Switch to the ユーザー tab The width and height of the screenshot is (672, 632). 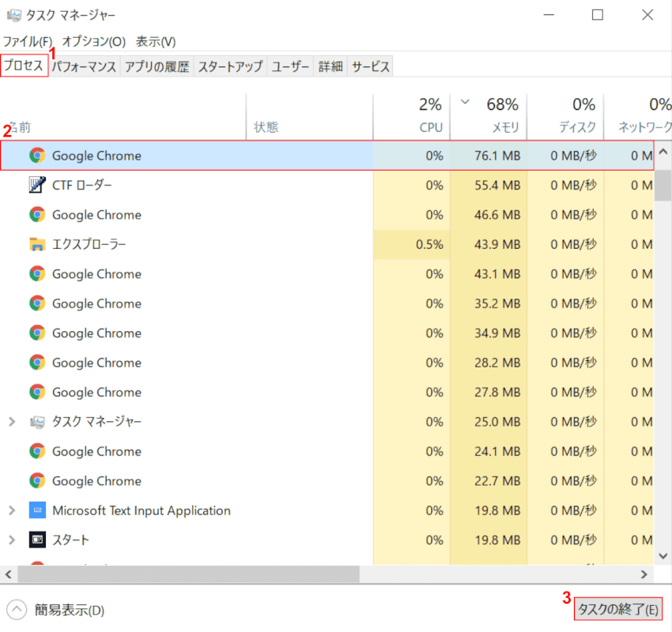(290, 66)
